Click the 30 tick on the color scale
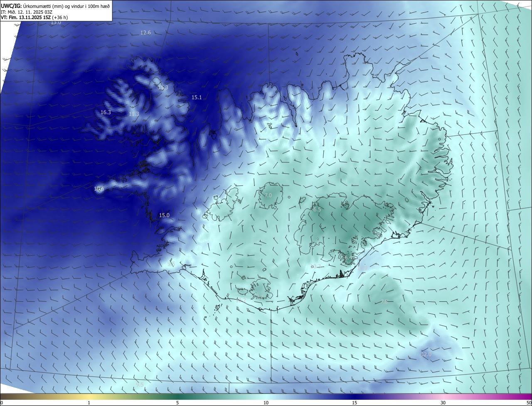 click(x=443, y=403)
